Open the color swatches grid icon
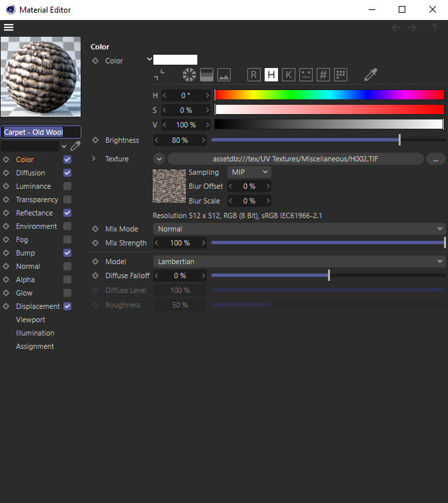Viewport: 448px width, 503px height. pos(341,75)
